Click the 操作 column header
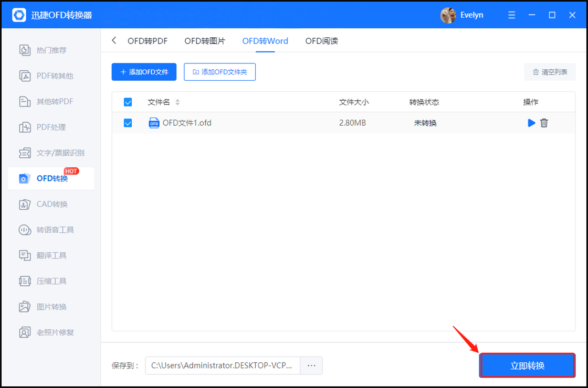The width and height of the screenshot is (588, 388). [x=531, y=102]
